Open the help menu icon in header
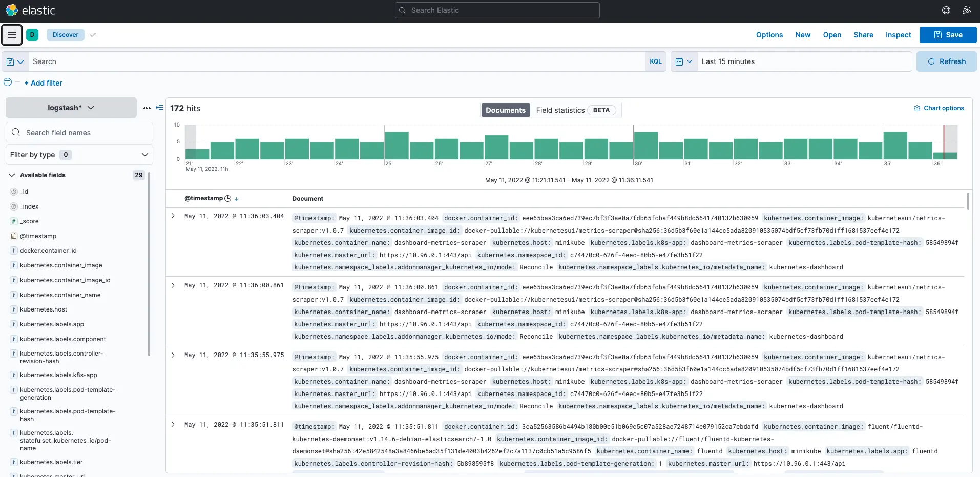The height and width of the screenshot is (477, 980). [x=946, y=10]
